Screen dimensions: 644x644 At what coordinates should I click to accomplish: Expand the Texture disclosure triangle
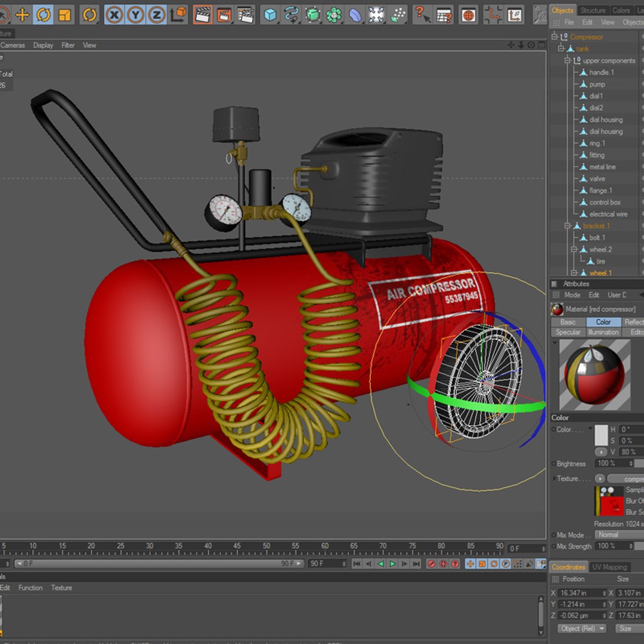pyautogui.click(x=555, y=478)
